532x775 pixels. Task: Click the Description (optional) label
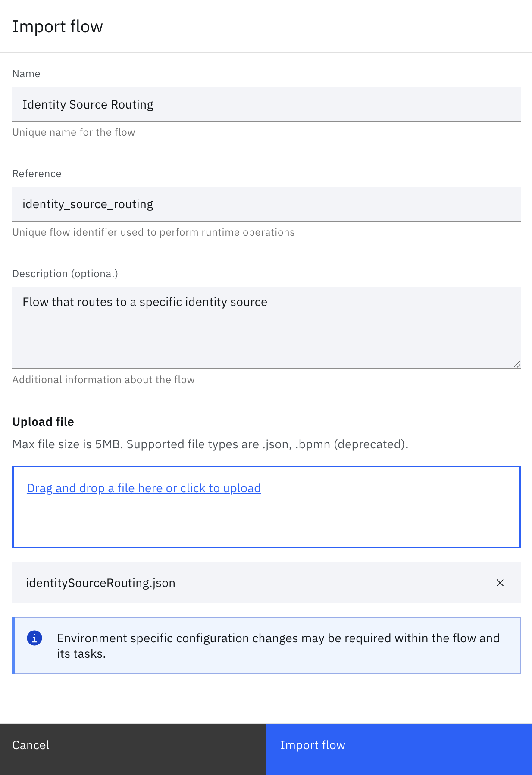point(65,274)
